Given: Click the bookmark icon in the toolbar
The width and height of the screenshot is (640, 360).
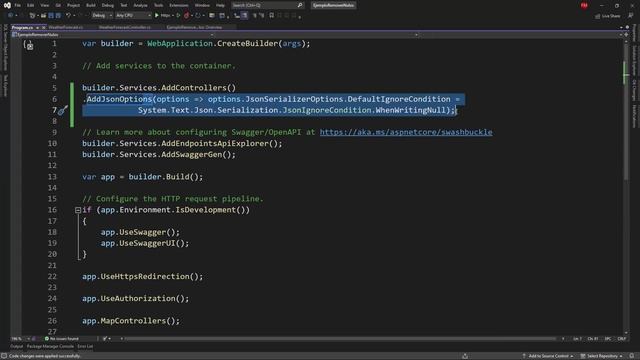Looking at the screenshot, I should coord(271,16).
